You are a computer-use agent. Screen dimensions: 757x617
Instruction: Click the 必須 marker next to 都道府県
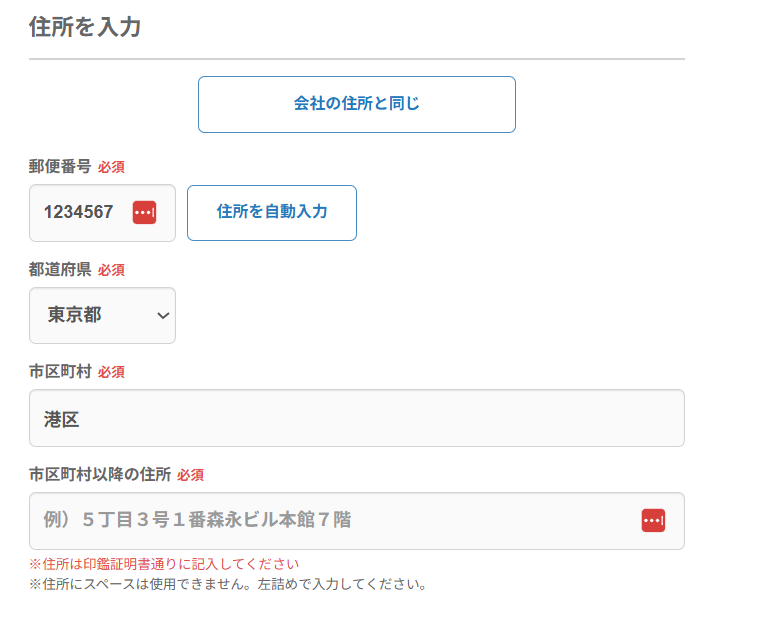(111, 270)
